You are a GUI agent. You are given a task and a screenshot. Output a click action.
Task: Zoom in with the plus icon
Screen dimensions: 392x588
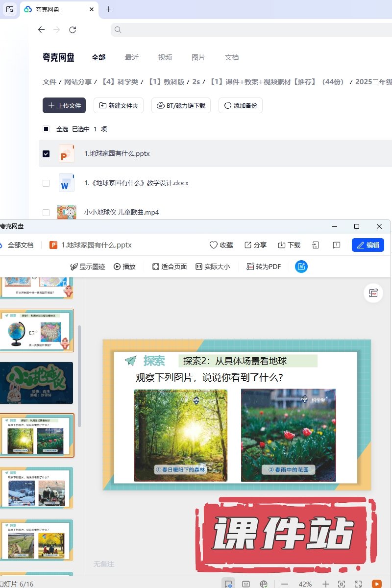[325, 584]
